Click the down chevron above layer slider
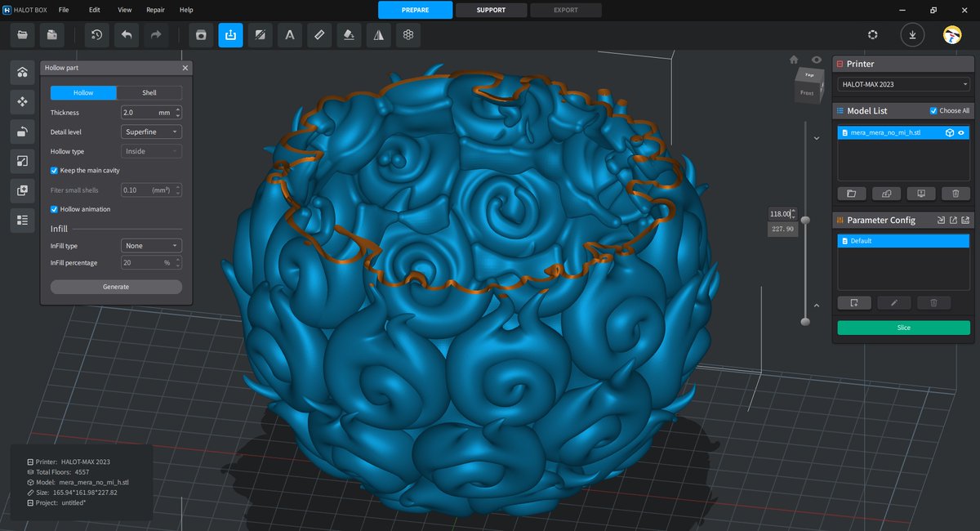Screen dimensions: 980x531 click(817, 139)
